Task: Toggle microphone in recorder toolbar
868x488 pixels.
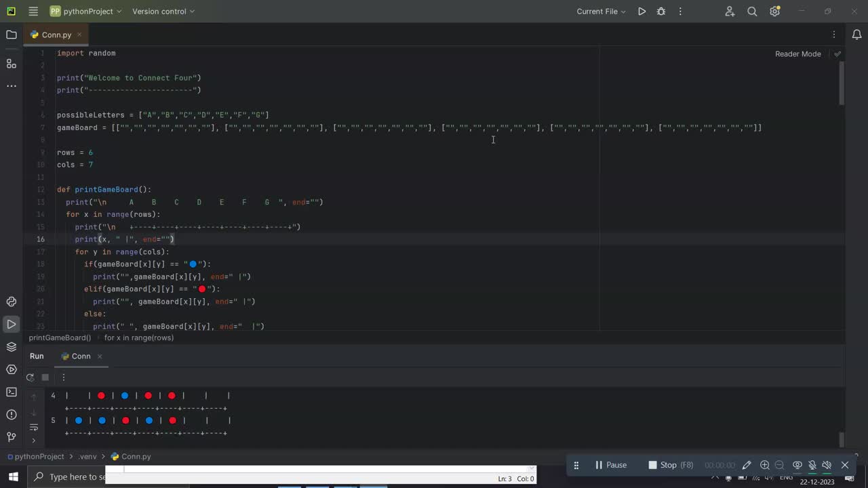Action: pyautogui.click(x=812, y=465)
